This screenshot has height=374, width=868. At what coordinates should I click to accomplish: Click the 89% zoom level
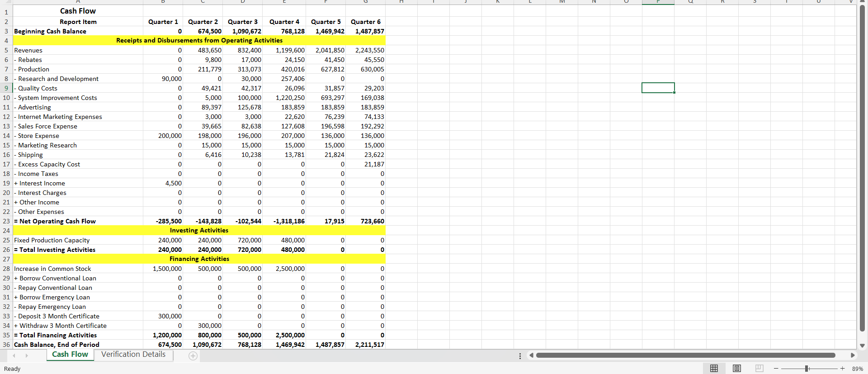[x=857, y=369]
